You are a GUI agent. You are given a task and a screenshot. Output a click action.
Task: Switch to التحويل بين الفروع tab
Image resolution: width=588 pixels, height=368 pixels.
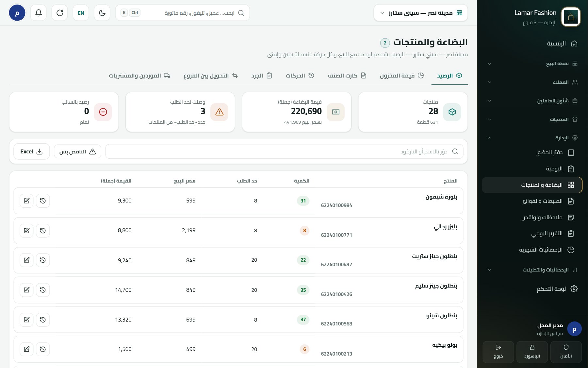click(211, 76)
